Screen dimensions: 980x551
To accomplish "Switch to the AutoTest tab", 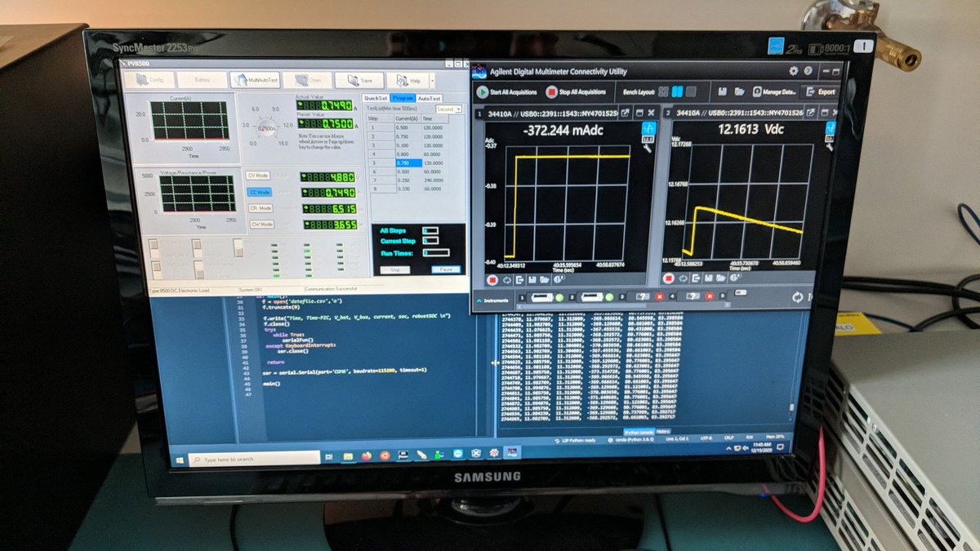I will tap(430, 97).
